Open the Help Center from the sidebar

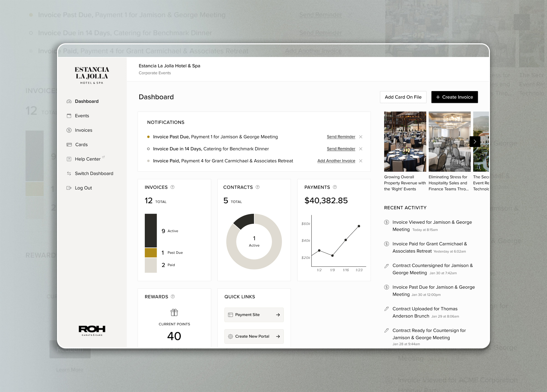pyautogui.click(x=88, y=159)
